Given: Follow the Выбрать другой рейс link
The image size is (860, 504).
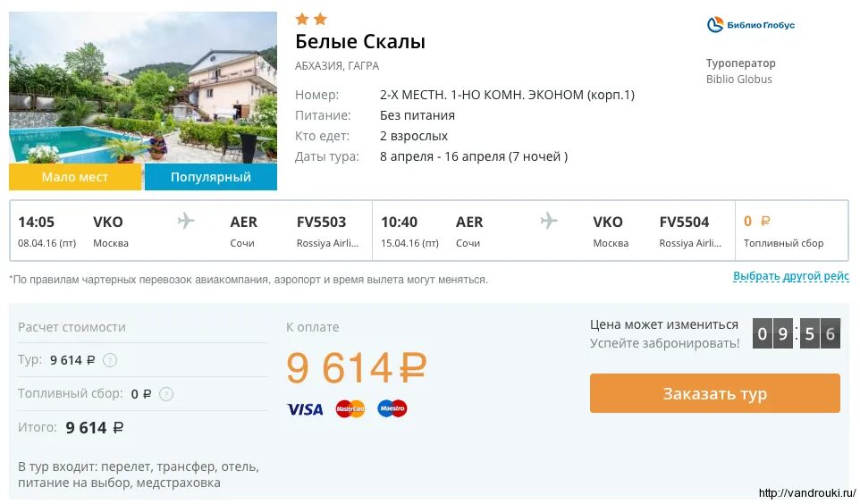Looking at the screenshot, I should 790,277.
